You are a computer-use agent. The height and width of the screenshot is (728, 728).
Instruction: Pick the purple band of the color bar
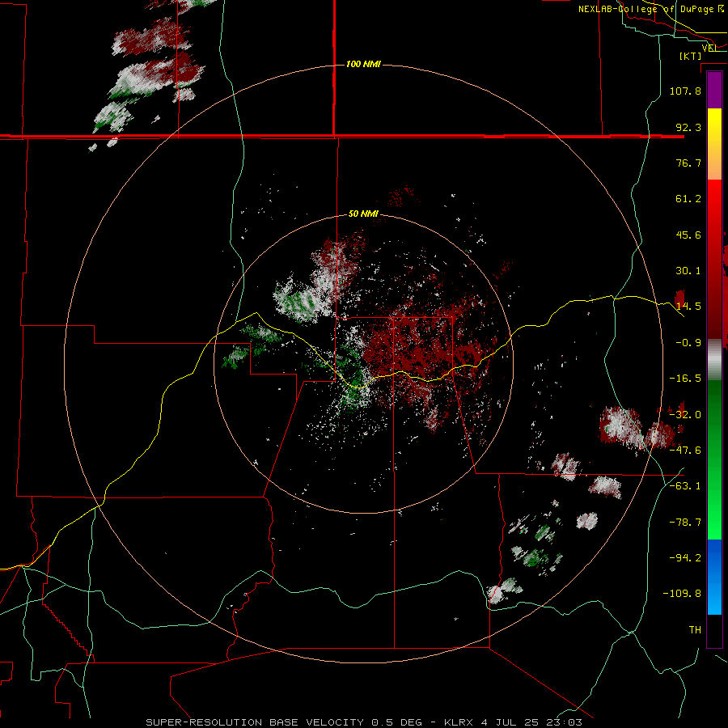(714, 91)
